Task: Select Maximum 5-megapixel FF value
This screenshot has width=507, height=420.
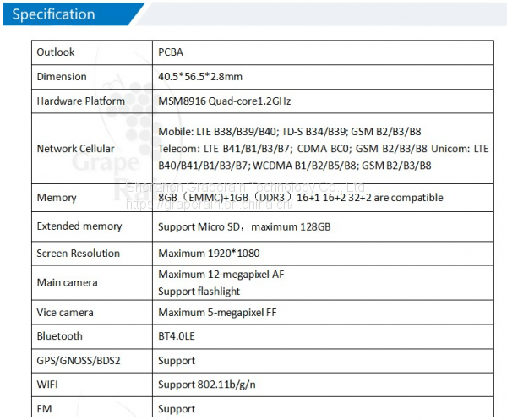Action: coord(218,313)
